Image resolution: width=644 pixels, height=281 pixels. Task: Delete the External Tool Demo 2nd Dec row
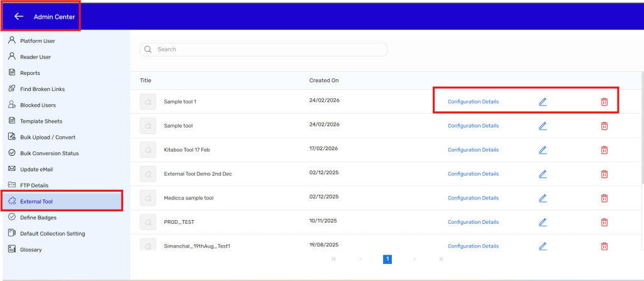pos(604,174)
